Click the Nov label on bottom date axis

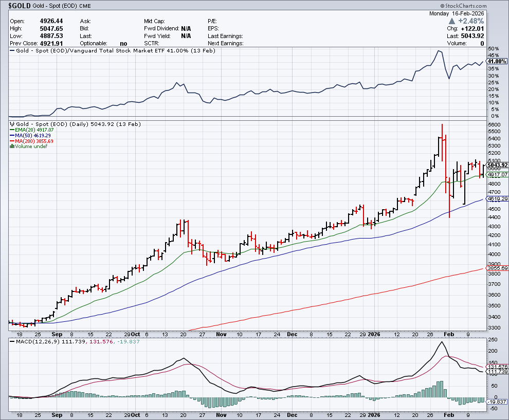221,414
